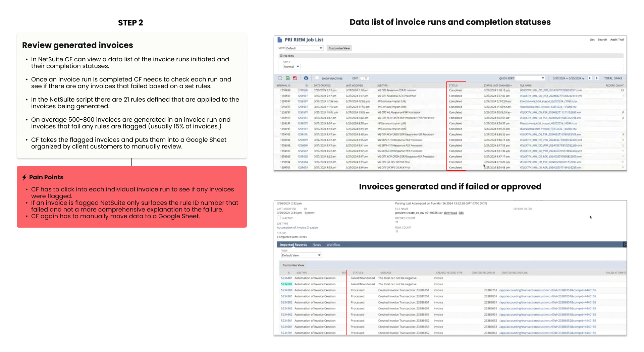This screenshot has height=352, width=644.
Task: Sort by Status Last Changed column
Action: point(497,85)
